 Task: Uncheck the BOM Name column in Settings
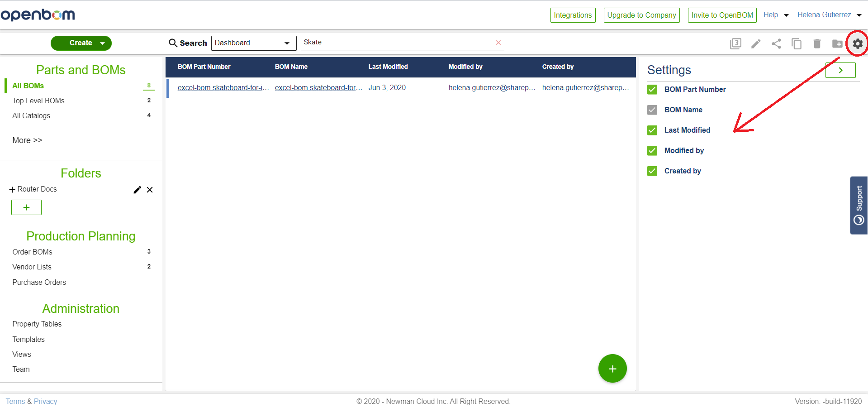(x=652, y=110)
